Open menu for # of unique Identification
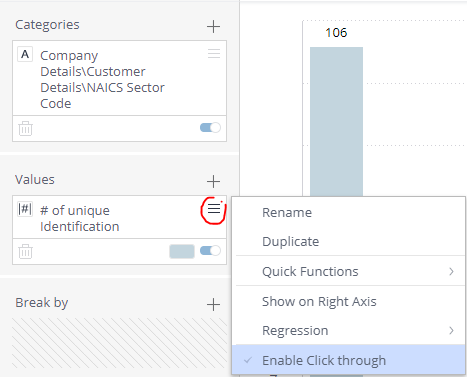The image size is (467, 377). click(214, 209)
